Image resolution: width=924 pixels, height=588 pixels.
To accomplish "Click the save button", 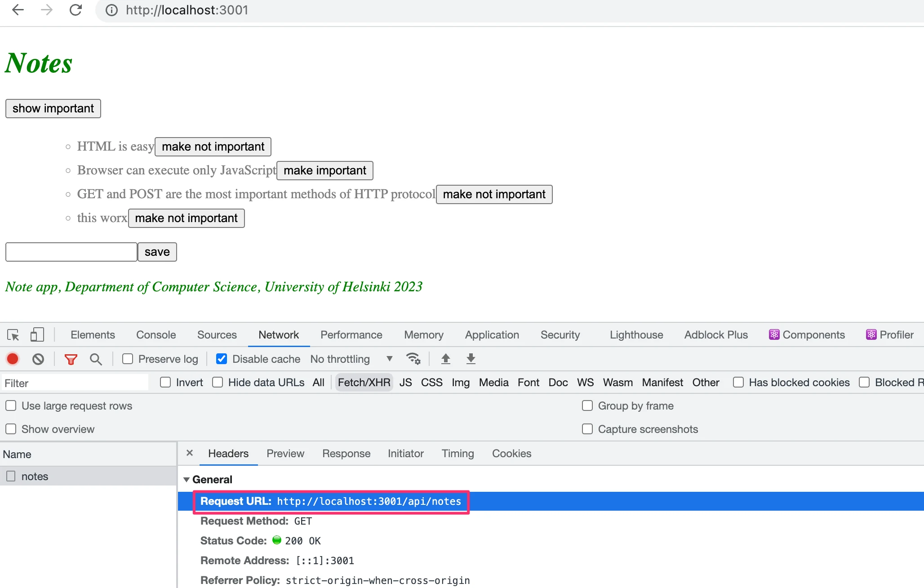I will (157, 252).
